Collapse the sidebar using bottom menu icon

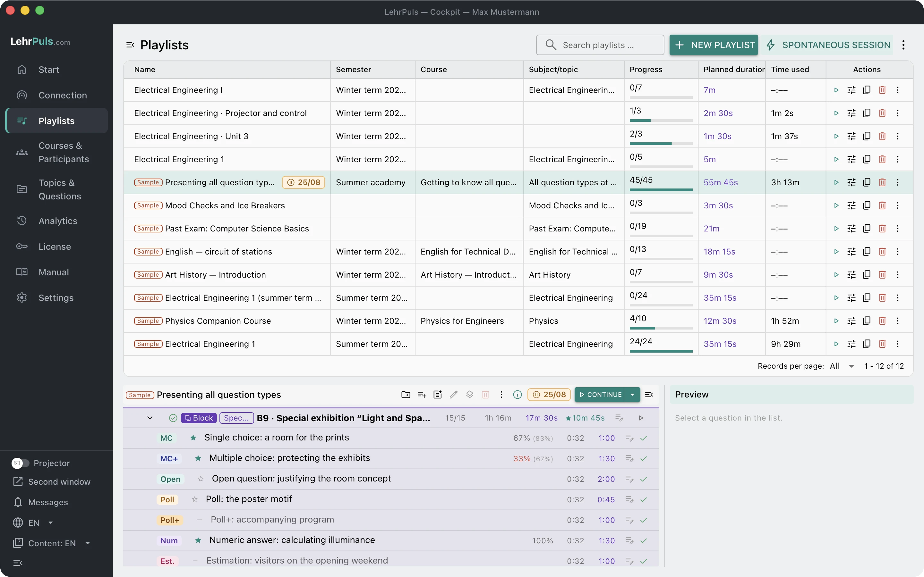pyautogui.click(x=18, y=563)
